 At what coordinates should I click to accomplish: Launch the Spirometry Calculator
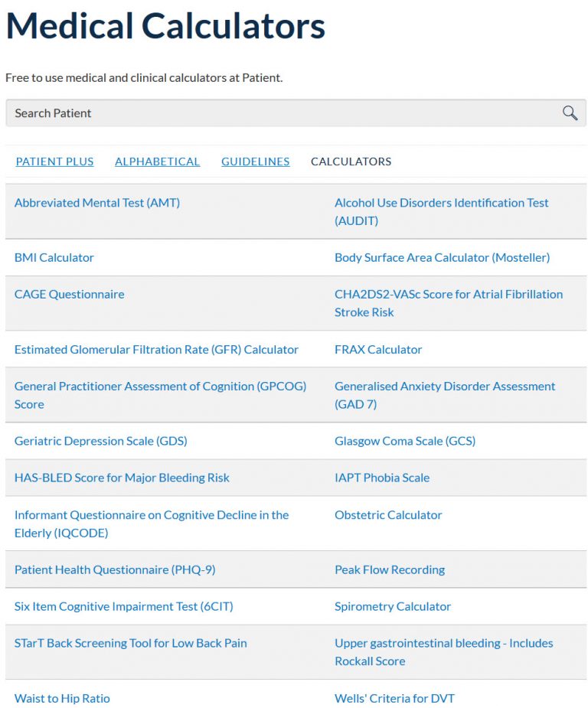pyautogui.click(x=393, y=606)
